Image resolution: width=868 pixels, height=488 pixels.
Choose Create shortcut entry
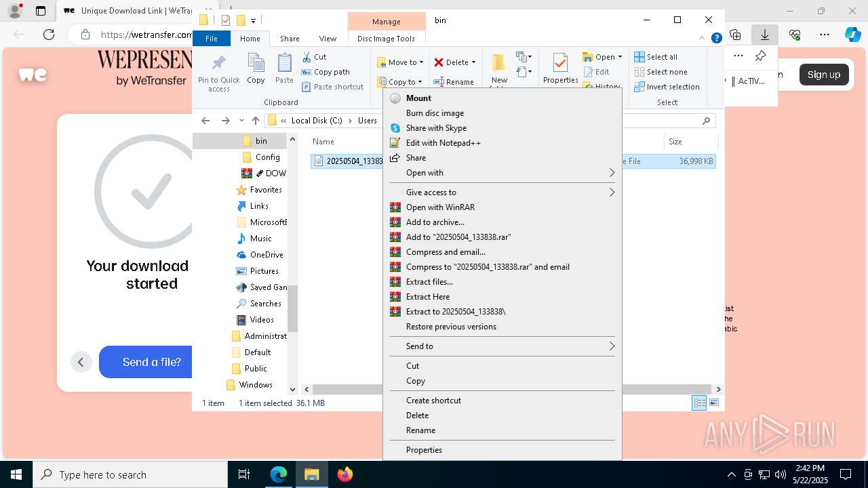click(502, 401)
